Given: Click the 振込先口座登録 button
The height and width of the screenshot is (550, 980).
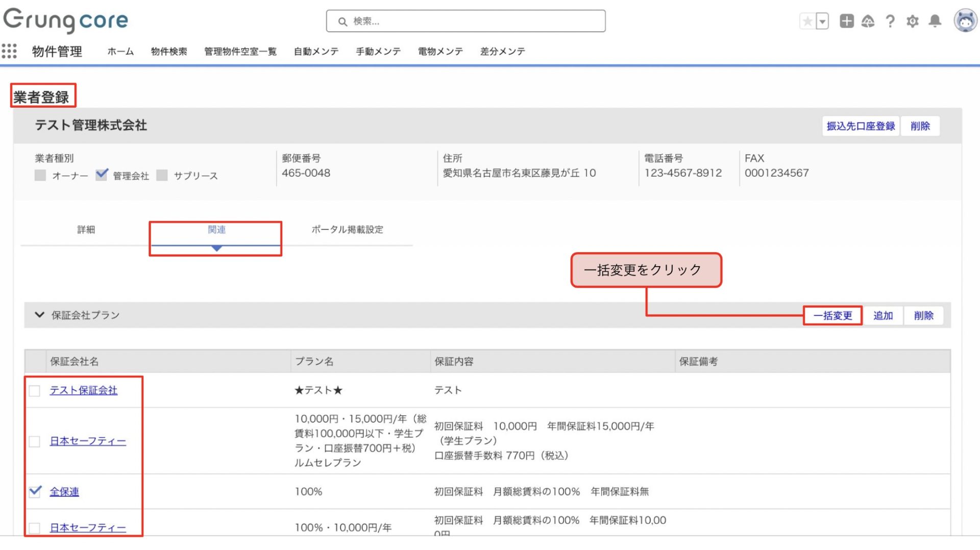Looking at the screenshot, I should point(861,126).
